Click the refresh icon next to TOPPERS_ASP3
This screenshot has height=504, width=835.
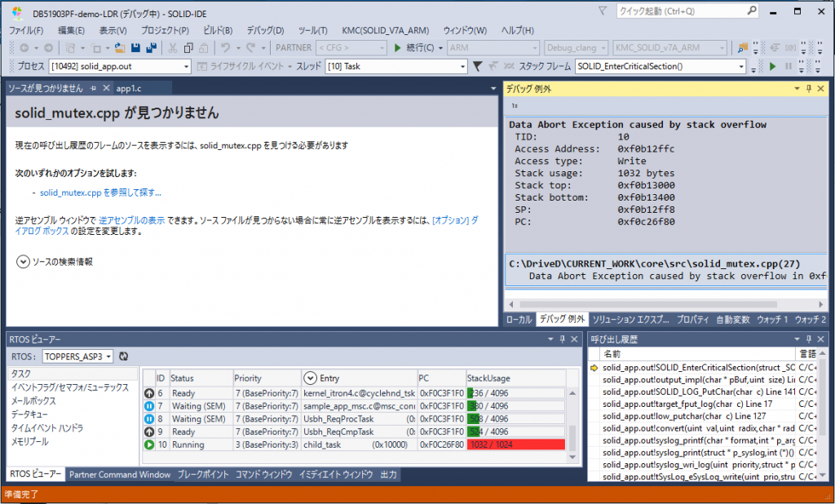(123, 356)
